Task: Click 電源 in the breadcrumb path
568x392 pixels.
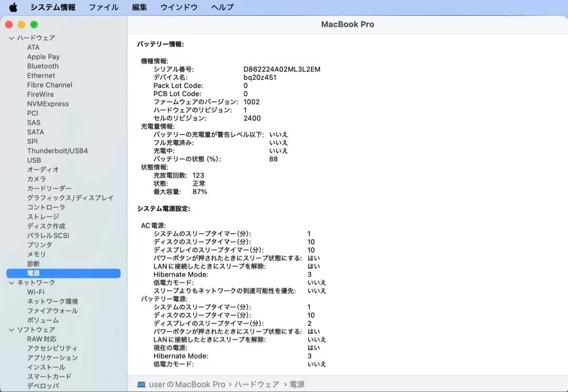Action: (297, 384)
